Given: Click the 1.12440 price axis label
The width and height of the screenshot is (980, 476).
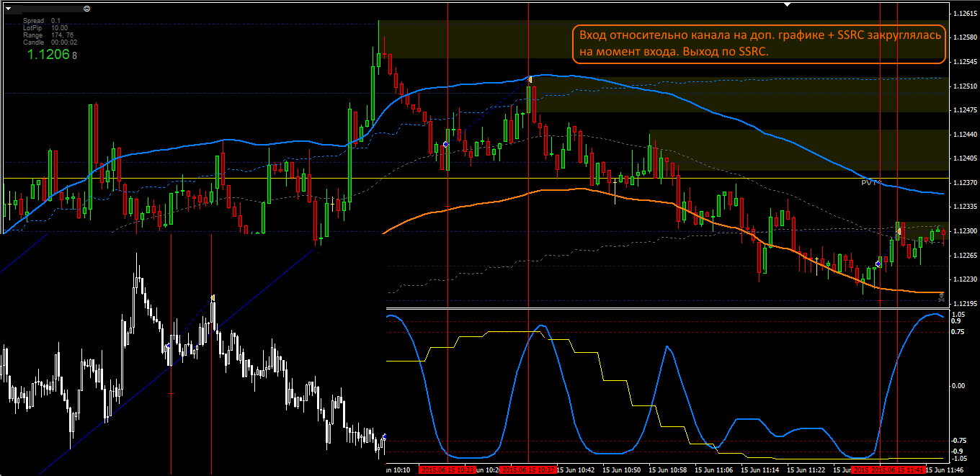Looking at the screenshot, I should (x=964, y=134).
